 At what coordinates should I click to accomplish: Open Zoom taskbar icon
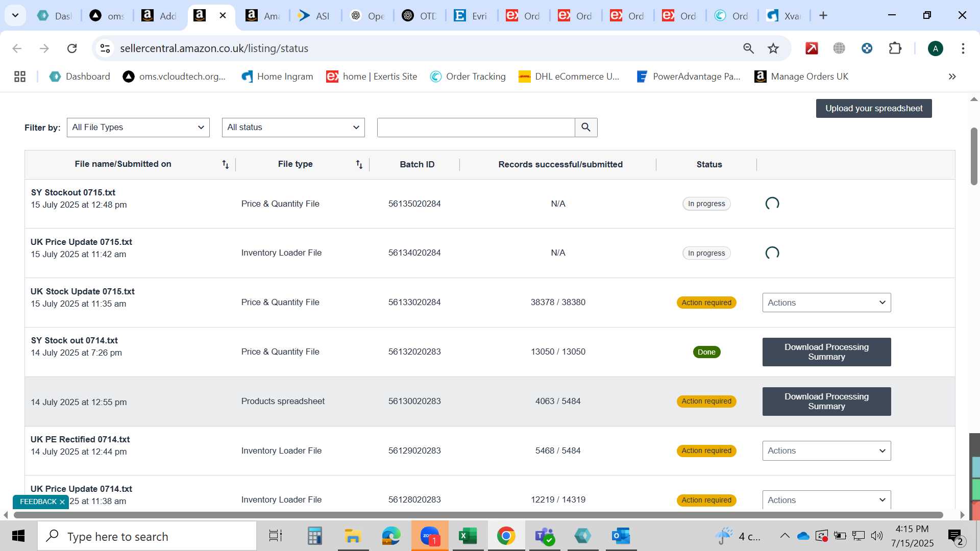[x=430, y=536]
